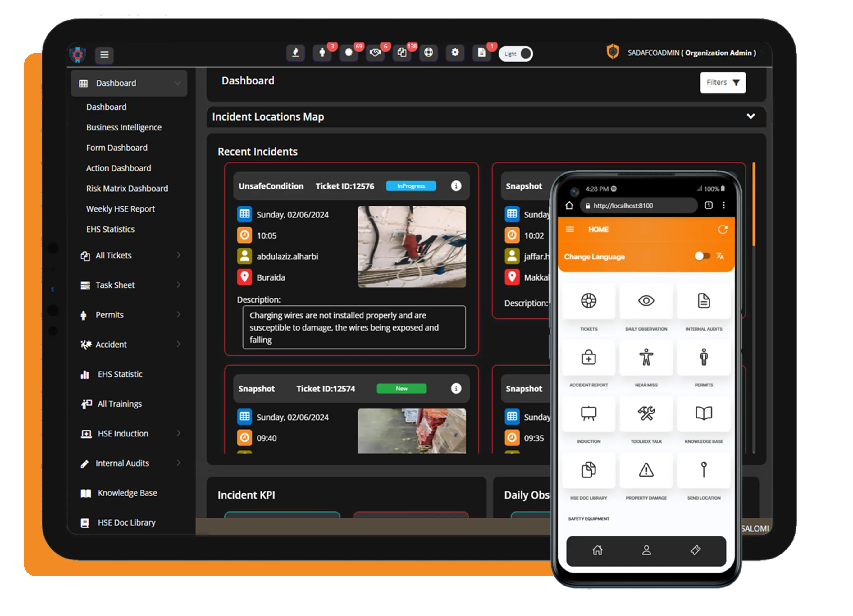Click info icon on Ticket ID:12576 card
The height and width of the screenshot is (616, 853).
pos(456,186)
